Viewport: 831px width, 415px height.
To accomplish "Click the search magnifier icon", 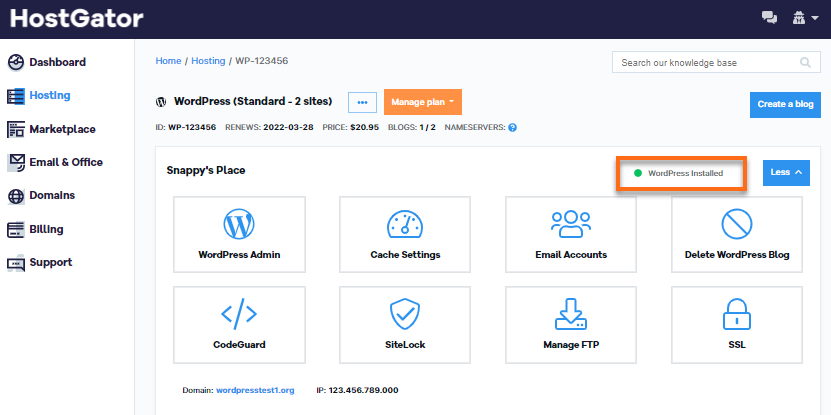I will (x=806, y=63).
